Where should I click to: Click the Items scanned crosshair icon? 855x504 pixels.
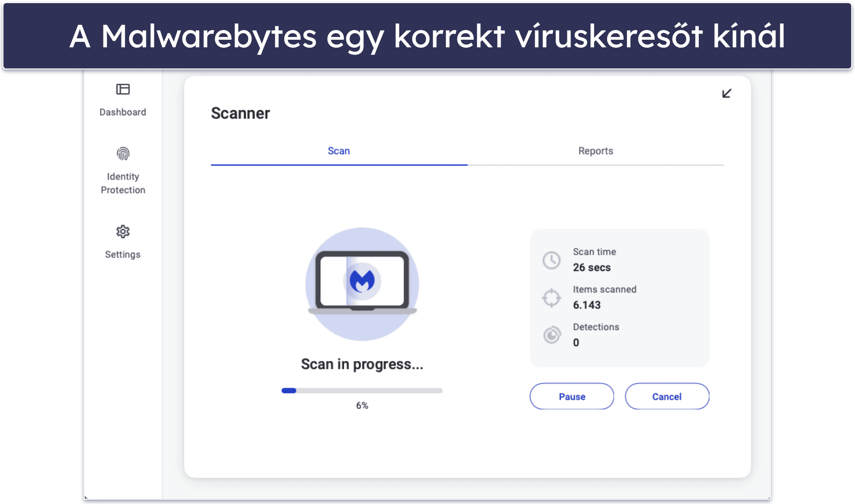551,298
